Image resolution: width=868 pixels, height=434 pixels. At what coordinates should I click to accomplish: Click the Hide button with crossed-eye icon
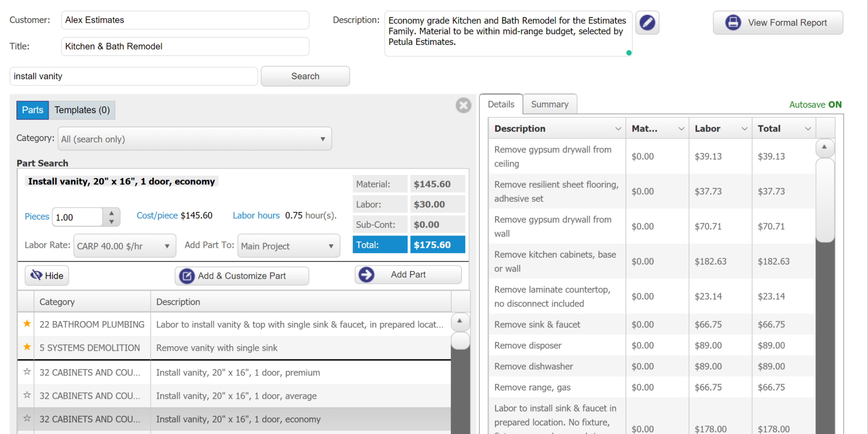(47, 275)
